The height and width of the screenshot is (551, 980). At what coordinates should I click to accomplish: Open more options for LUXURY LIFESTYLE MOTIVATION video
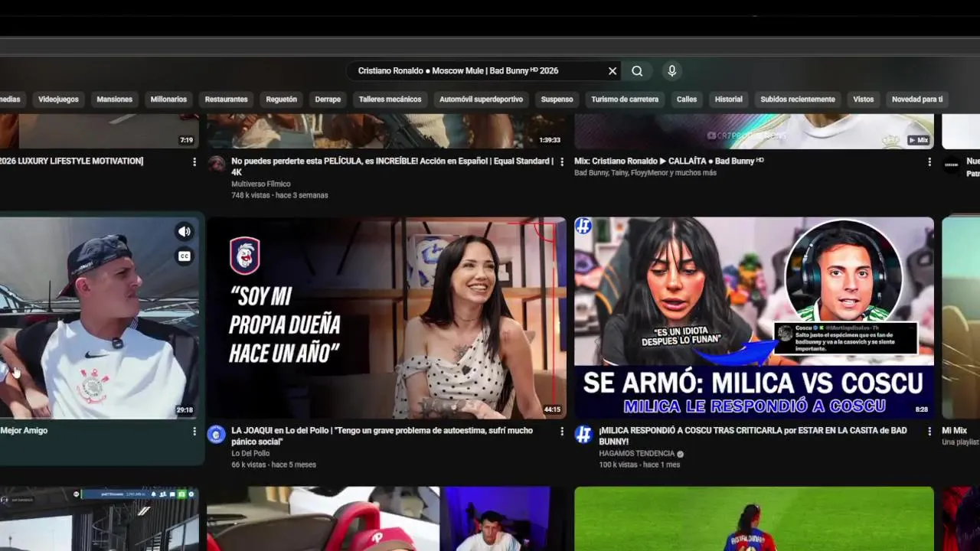(194, 162)
